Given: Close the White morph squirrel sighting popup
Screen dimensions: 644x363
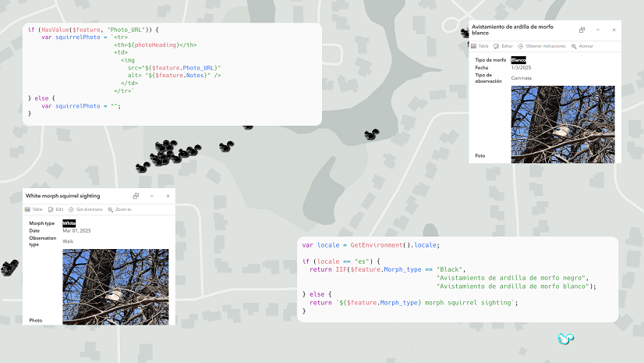Looking at the screenshot, I should tap(168, 196).
